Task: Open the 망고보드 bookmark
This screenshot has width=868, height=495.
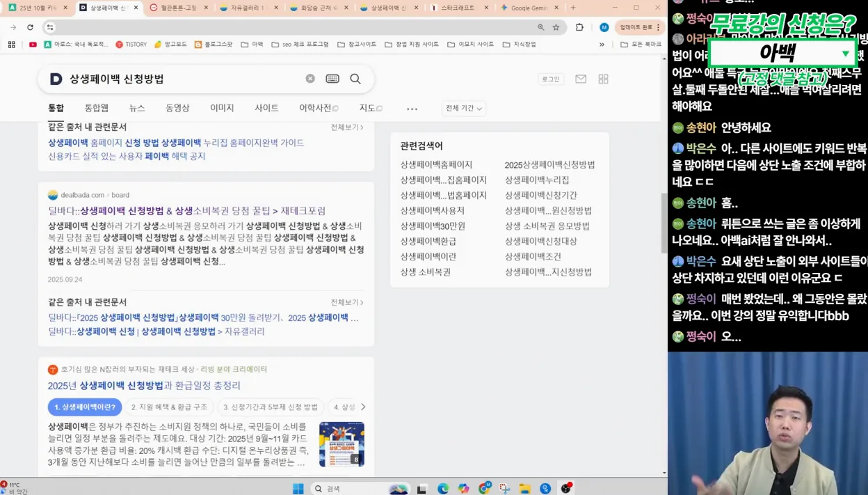Action: coord(170,44)
